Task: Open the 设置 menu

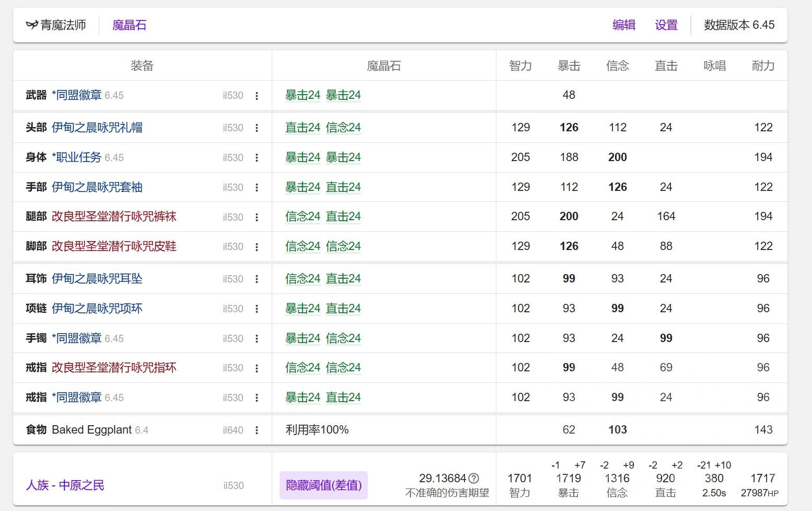Action: [x=666, y=25]
